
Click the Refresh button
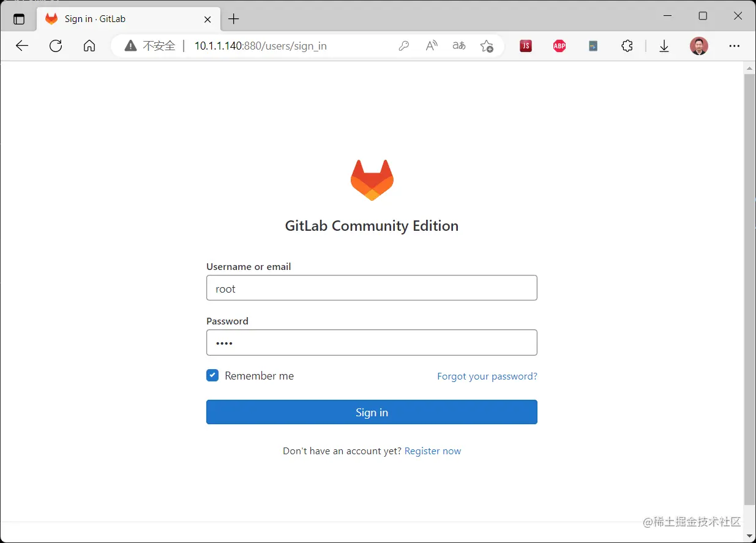[x=56, y=45]
